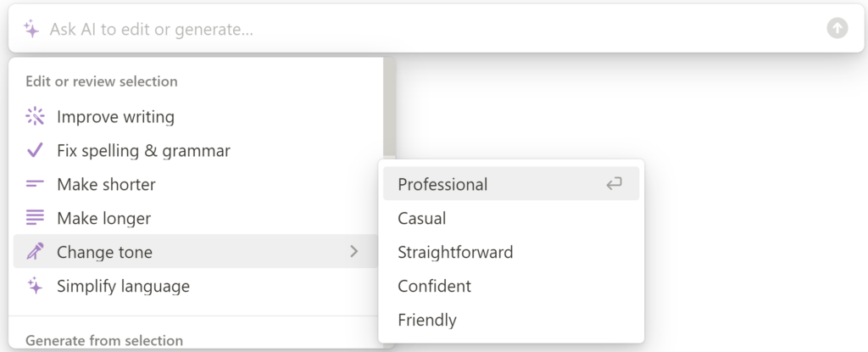Image resolution: width=868 pixels, height=352 pixels.
Task: Click the Improve writing wand icon
Action: 35,116
